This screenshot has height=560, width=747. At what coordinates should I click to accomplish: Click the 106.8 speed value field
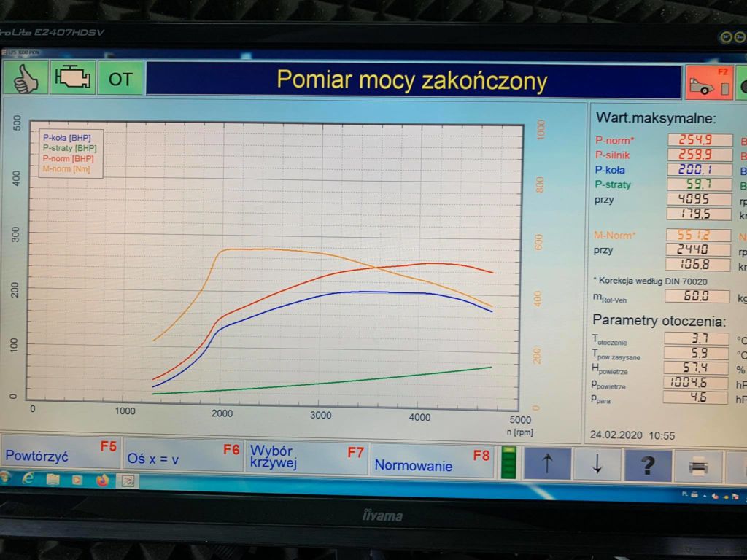tap(697, 264)
